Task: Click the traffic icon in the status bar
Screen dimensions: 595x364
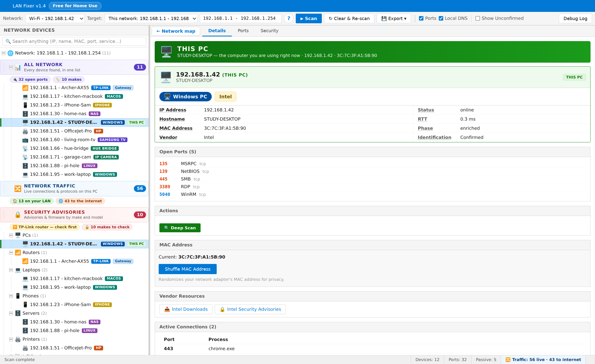Action: pos(508,360)
